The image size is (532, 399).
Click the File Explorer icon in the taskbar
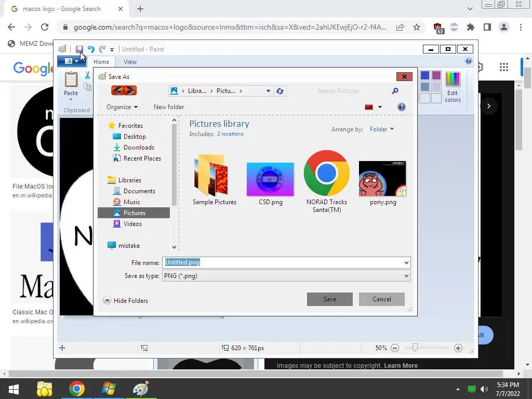coord(45,389)
